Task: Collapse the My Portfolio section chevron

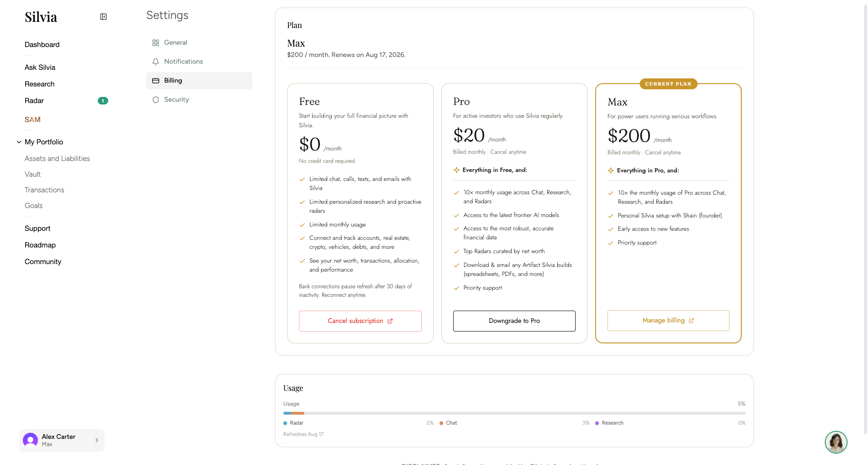Action: (19, 142)
